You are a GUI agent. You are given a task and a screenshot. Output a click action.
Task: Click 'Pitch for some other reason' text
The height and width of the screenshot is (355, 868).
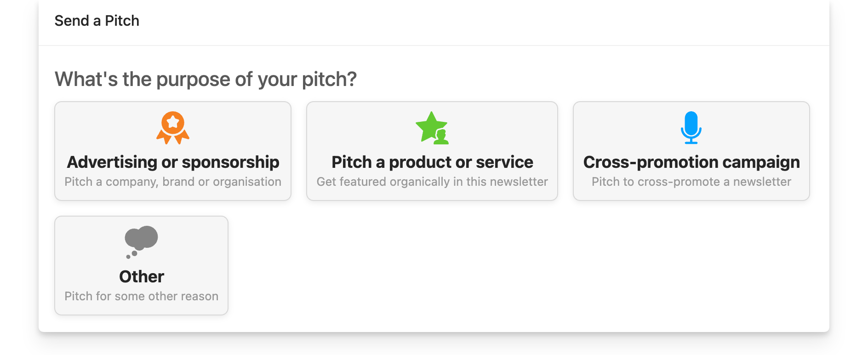[x=142, y=297]
